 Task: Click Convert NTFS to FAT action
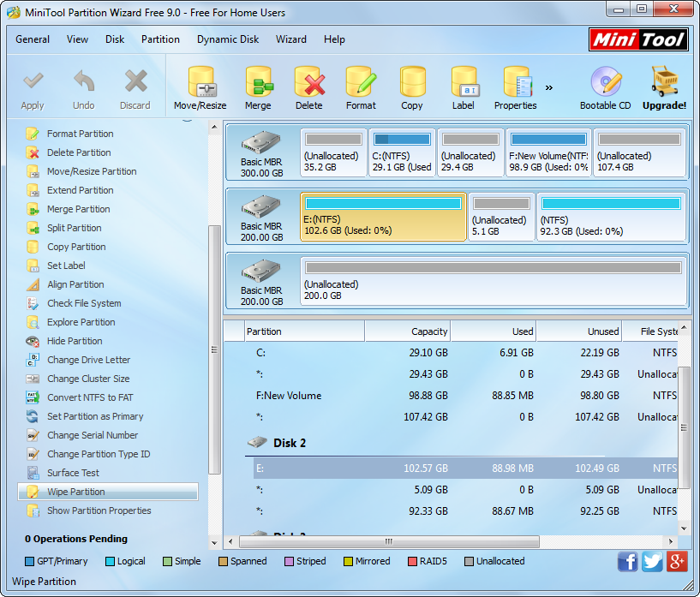pyautogui.click(x=90, y=397)
